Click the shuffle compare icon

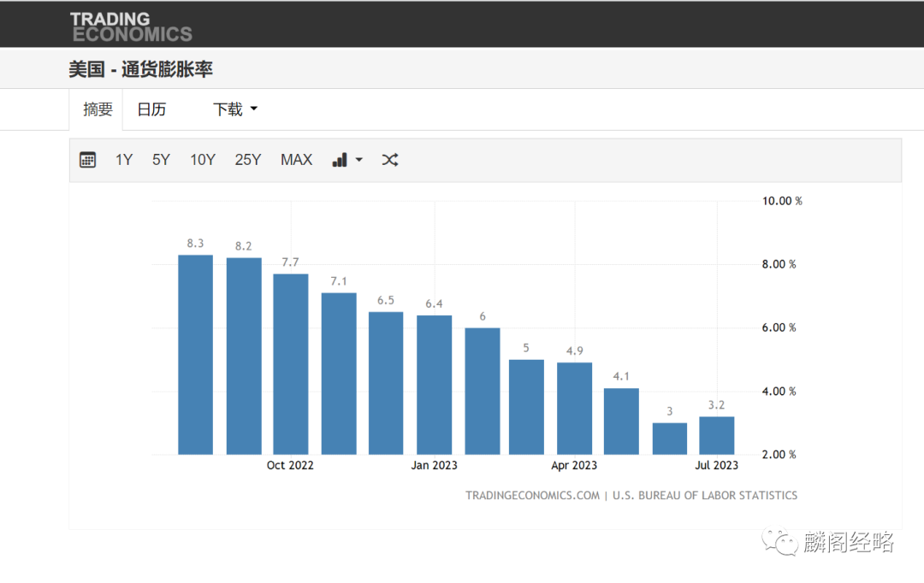click(389, 160)
